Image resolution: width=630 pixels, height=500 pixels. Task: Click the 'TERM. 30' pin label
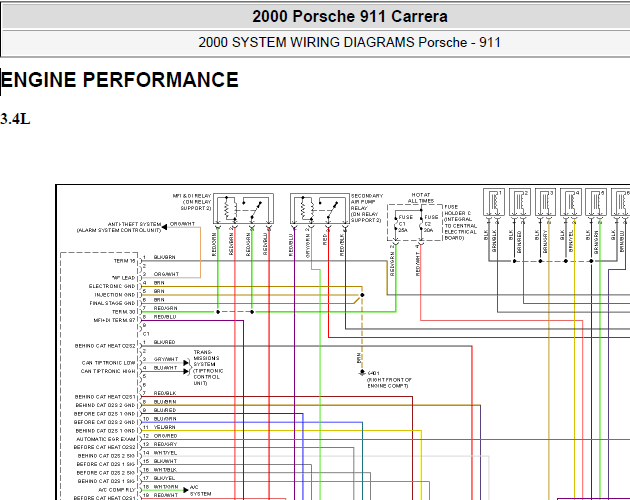pos(123,311)
